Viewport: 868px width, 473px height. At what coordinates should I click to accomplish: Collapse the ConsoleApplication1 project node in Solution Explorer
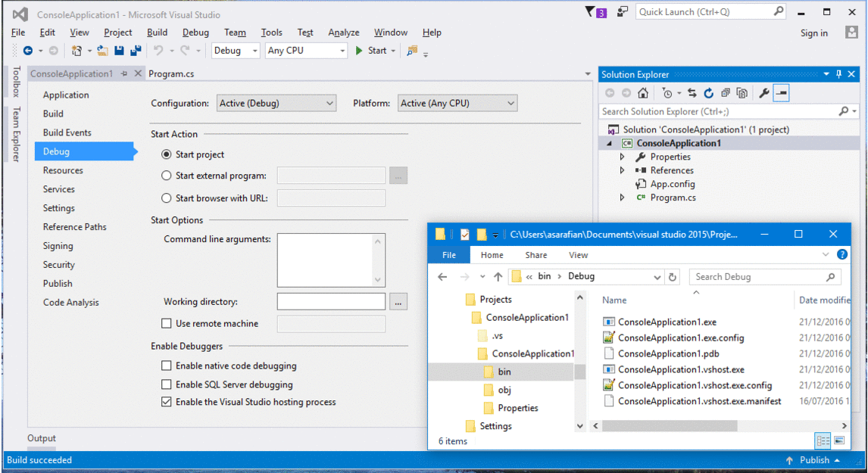pos(610,143)
